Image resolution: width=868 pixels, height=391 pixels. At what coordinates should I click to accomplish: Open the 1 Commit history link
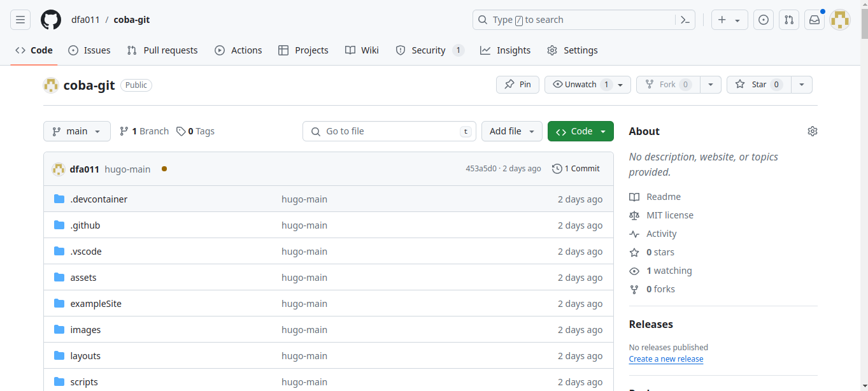(576, 169)
